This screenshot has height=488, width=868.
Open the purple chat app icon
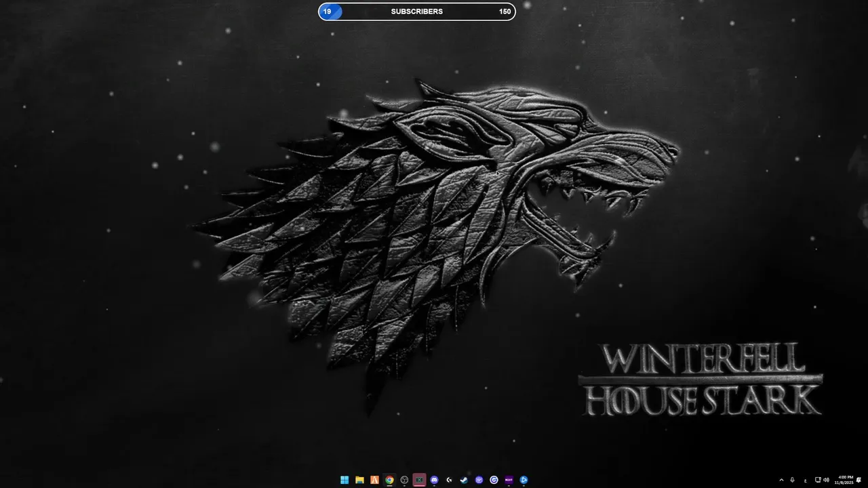tap(479, 480)
